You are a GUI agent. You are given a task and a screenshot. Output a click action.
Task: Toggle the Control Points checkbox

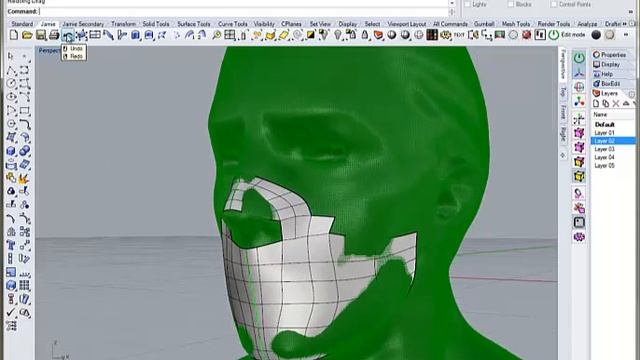point(553,4)
